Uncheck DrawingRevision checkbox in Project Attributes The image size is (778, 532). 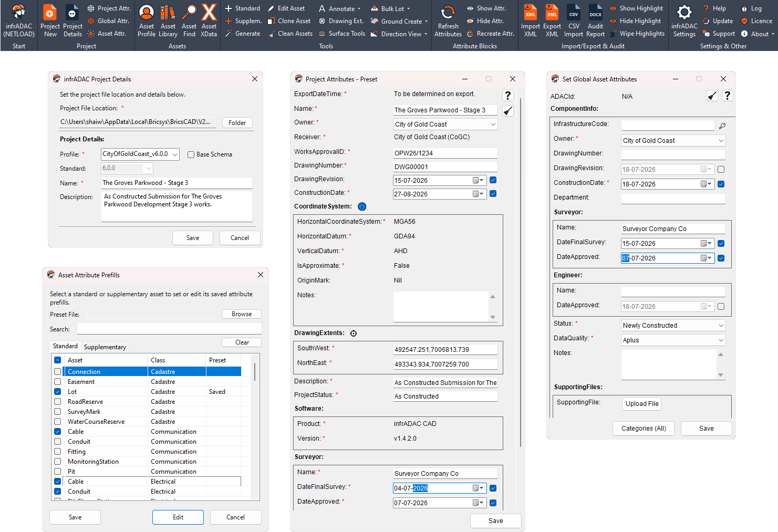[493, 180]
